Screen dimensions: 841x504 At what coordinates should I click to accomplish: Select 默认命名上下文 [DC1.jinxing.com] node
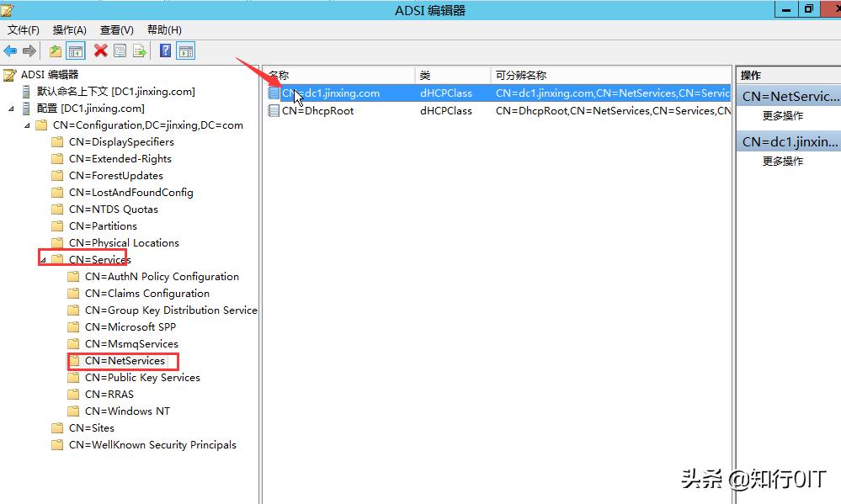[x=116, y=92]
